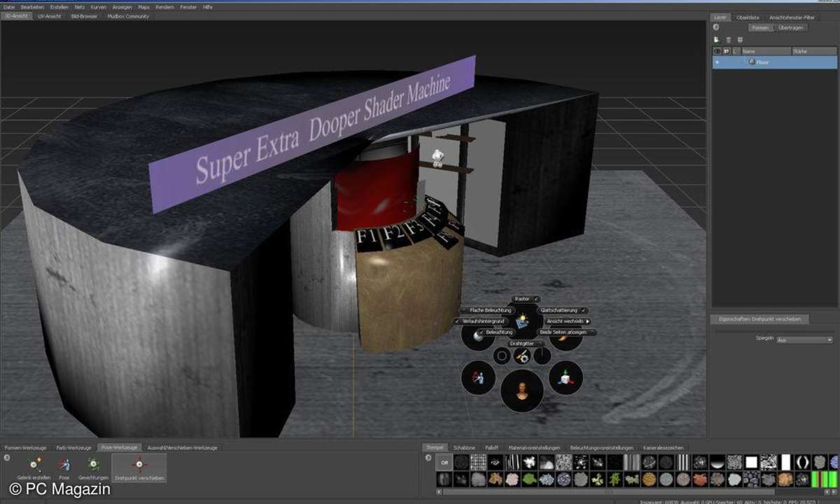Open the Layer panel round options button

(x=716, y=27)
